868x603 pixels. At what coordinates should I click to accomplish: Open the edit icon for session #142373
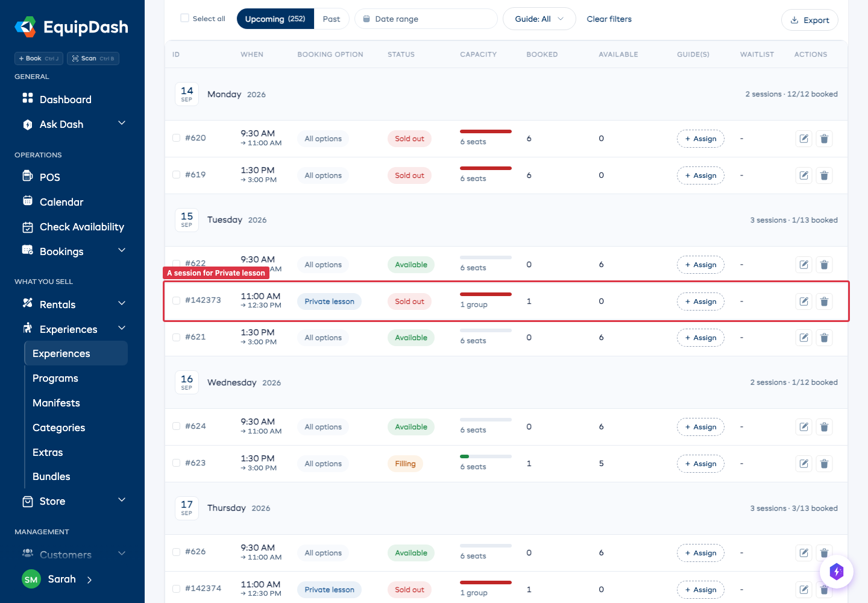(804, 301)
